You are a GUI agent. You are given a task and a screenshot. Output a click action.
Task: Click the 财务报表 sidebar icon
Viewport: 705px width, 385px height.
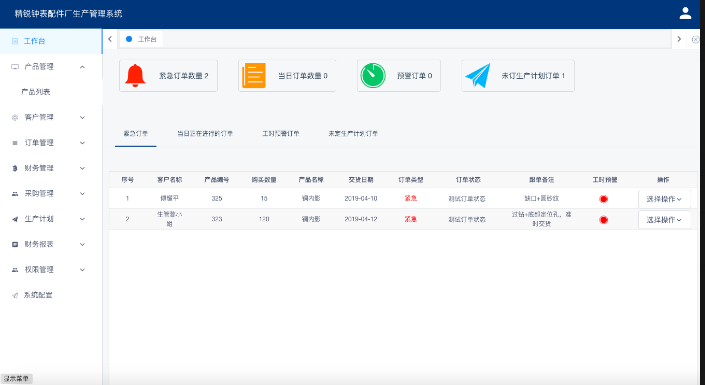point(15,244)
